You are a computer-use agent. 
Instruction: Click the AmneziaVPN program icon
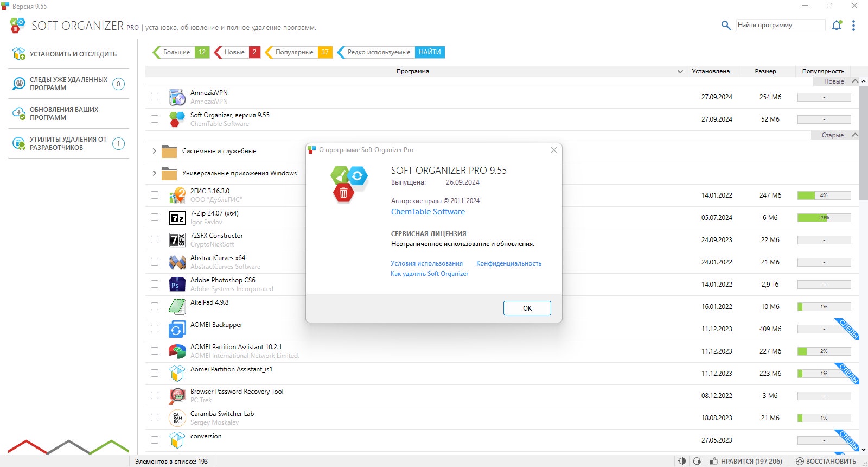pos(177,97)
